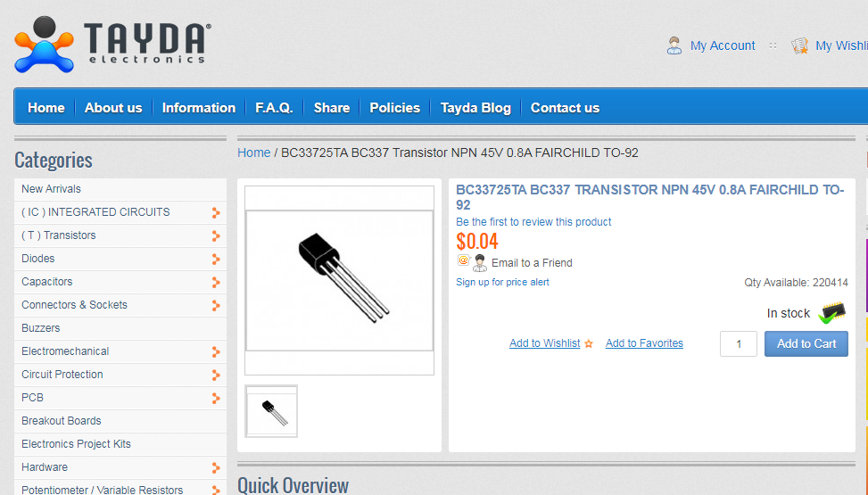Viewport: 868px width, 495px height.
Task: Click the quantity input field
Action: tap(739, 344)
